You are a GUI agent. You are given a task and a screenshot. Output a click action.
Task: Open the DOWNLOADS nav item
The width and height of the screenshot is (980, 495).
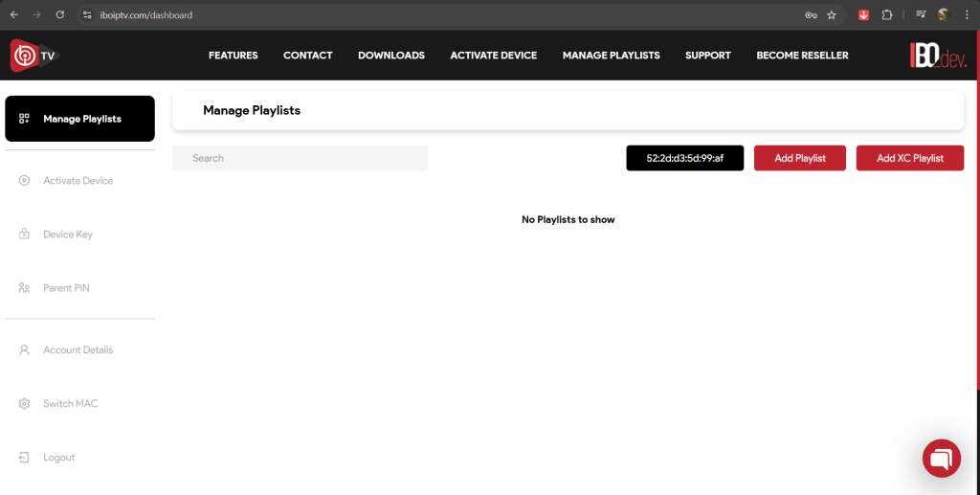[391, 56]
